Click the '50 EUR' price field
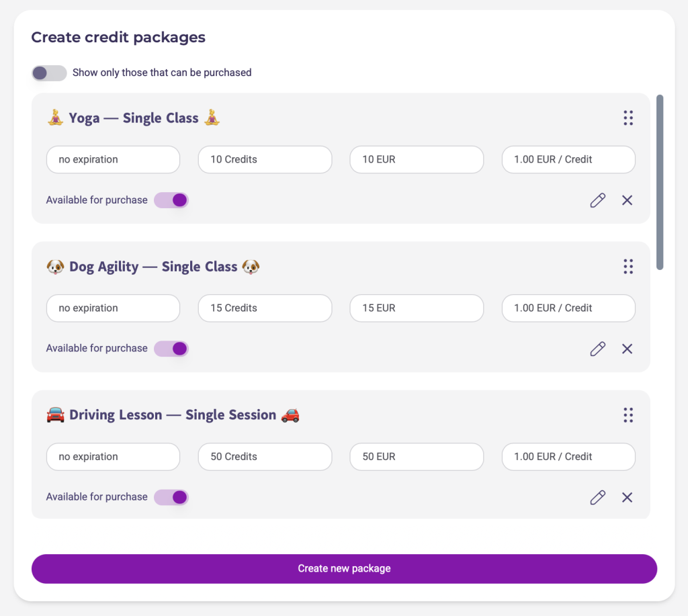Image resolution: width=688 pixels, height=616 pixels. (417, 457)
